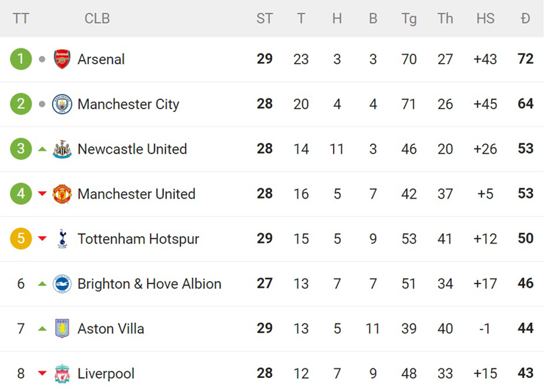Sort table by the HS column header
The width and height of the screenshot is (544, 392).
coord(485,18)
